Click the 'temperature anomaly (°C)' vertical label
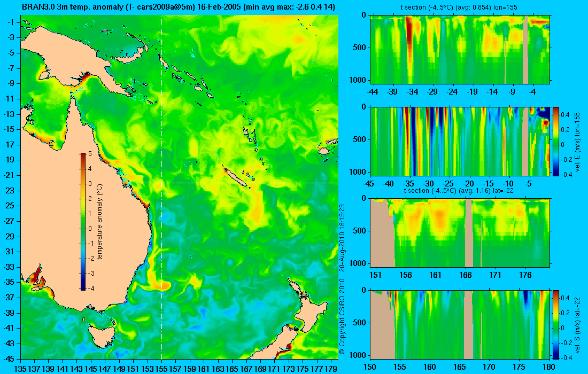The height and width of the screenshot is (374, 588). pyautogui.click(x=100, y=222)
